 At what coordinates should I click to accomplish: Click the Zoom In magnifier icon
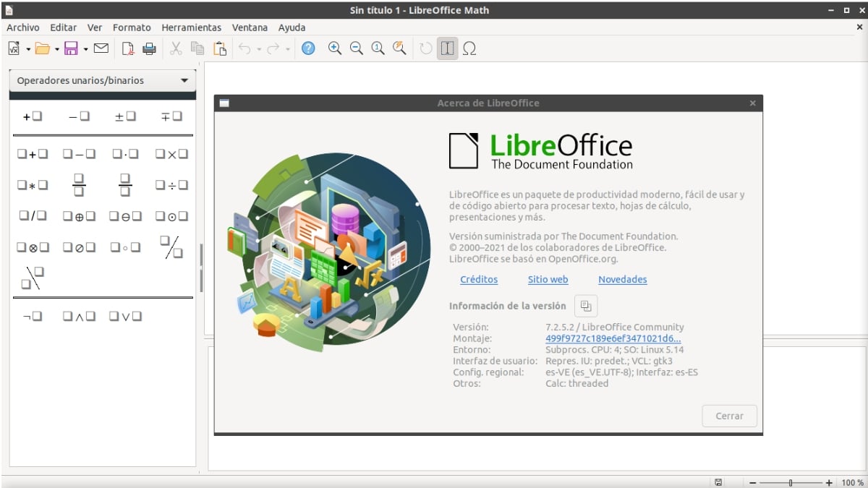click(334, 48)
